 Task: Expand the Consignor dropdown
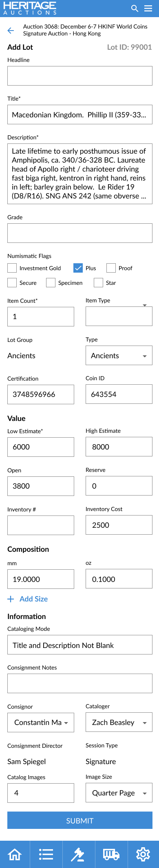41,722
